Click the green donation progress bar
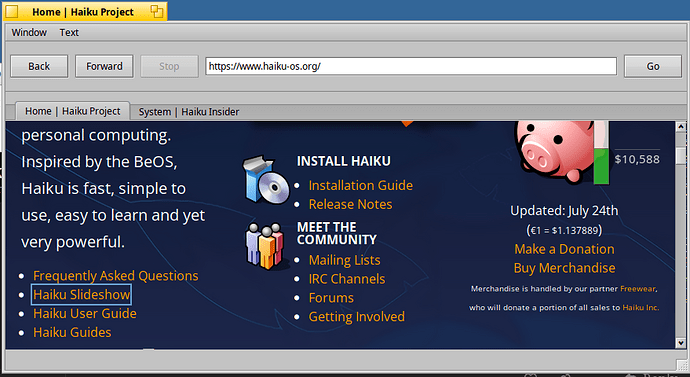Screen dimensions: 690x377 click(601, 166)
